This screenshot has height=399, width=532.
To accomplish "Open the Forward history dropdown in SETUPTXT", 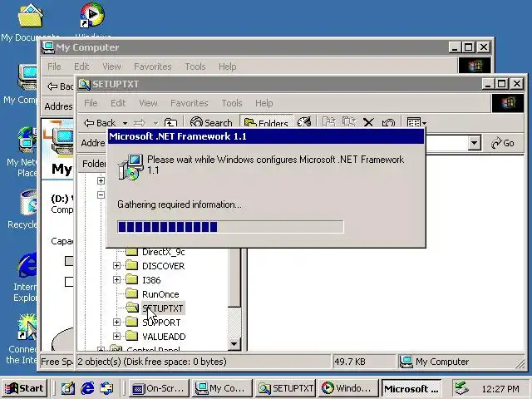I will (x=155, y=123).
